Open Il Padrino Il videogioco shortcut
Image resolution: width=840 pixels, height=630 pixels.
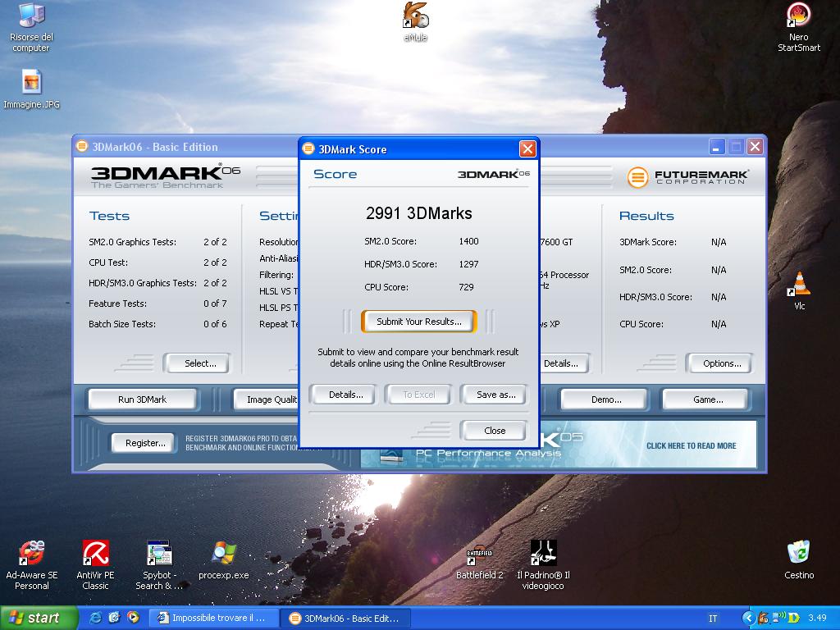coord(543,564)
